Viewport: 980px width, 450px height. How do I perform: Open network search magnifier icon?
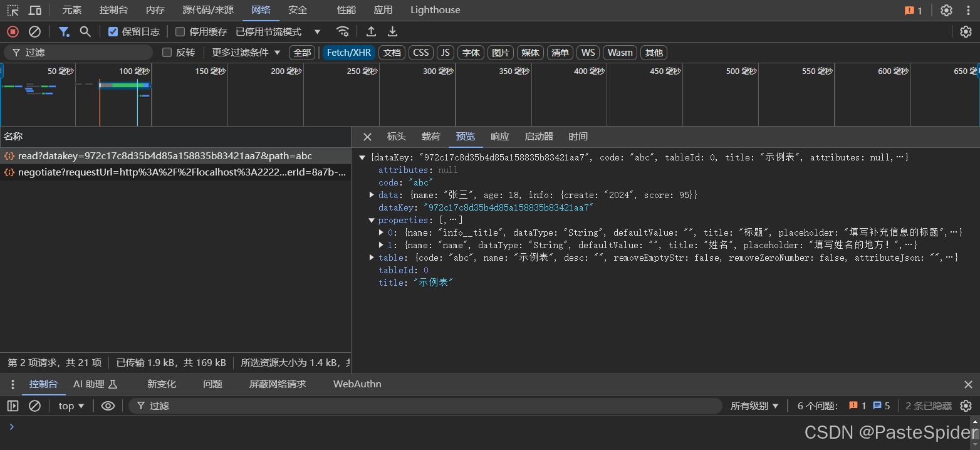click(x=85, y=31)
